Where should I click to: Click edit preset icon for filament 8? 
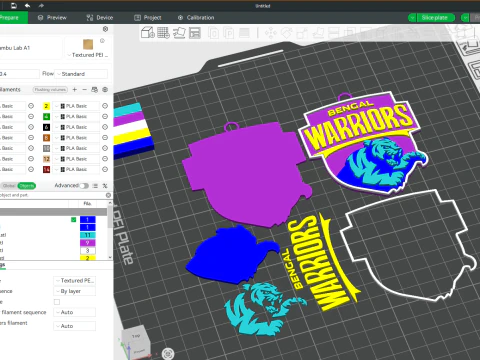[x=105, y=138]
